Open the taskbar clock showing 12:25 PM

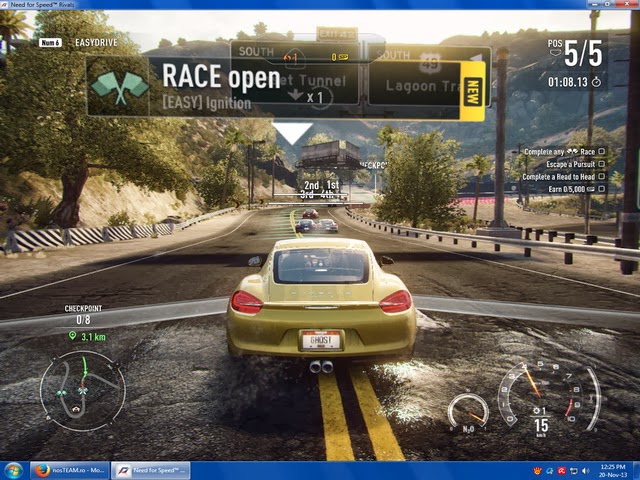click(613, 471)
